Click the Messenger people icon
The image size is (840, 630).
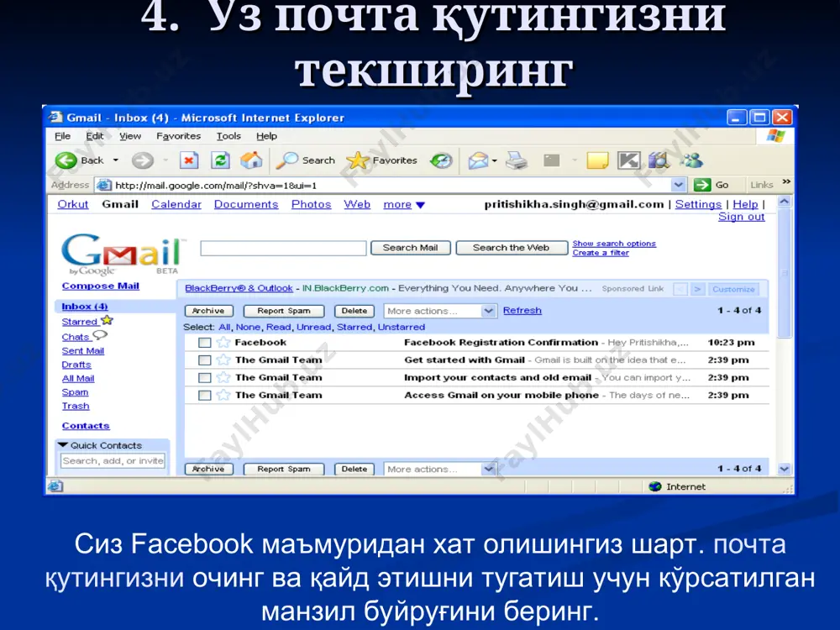coord(691,160)
